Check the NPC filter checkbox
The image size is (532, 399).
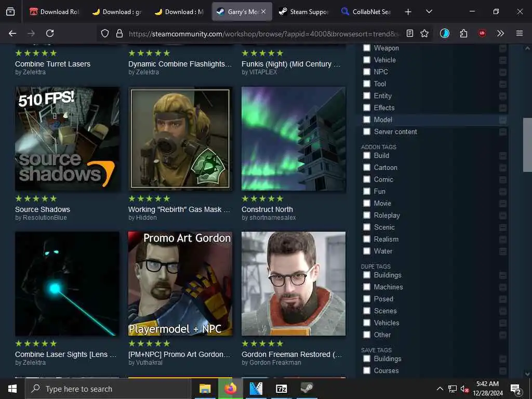coord(366,72)
